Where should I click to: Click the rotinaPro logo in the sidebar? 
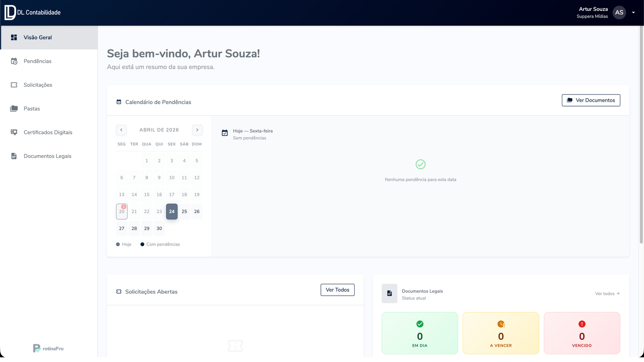pos(48,348)
